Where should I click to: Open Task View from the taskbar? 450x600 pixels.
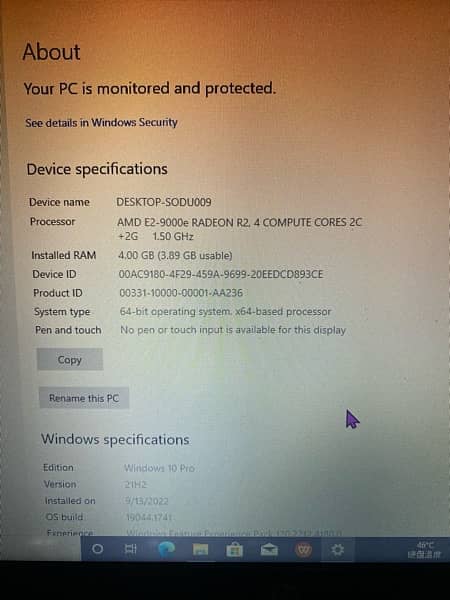click(130, 549)
